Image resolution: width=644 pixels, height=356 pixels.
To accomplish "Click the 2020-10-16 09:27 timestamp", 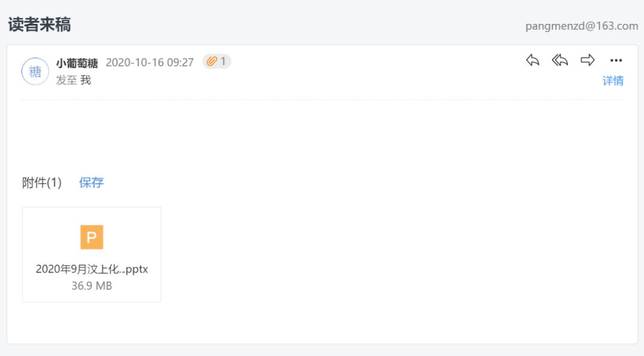I will [x=150, y=63].
